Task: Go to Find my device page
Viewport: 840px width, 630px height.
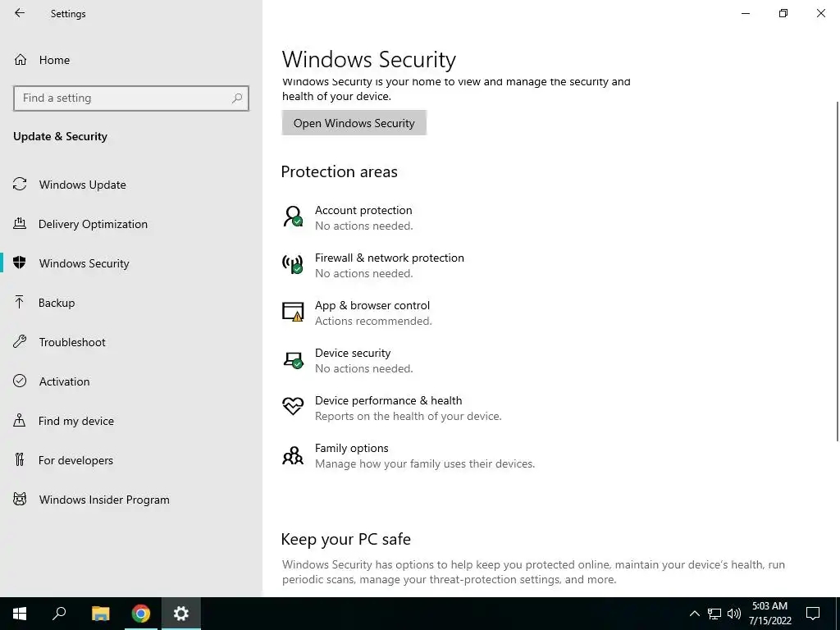Action: tap(76, 421)
